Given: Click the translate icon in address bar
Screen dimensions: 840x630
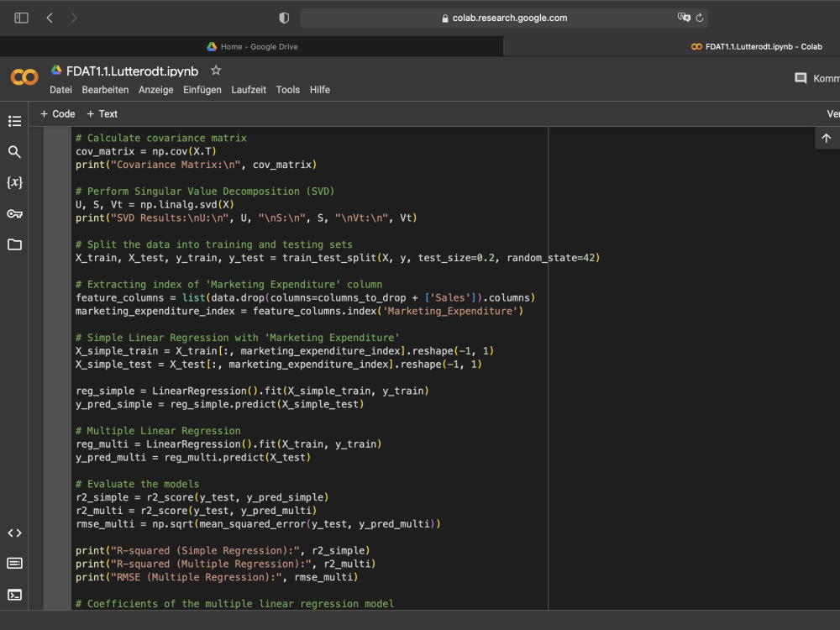Looking at the screenshot, I should coord(684,18).
